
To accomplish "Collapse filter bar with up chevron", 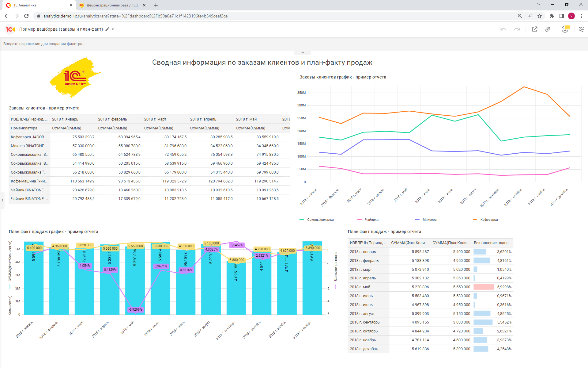I will point(303,53).
